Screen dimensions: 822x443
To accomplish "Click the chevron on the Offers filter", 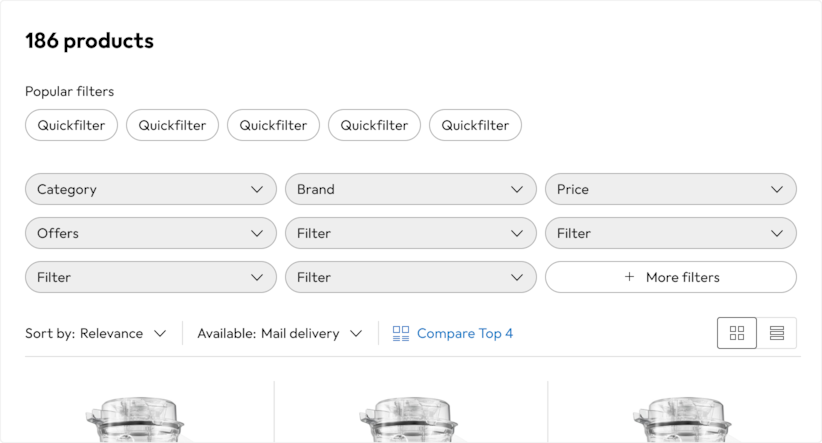I will pos(257,233).
